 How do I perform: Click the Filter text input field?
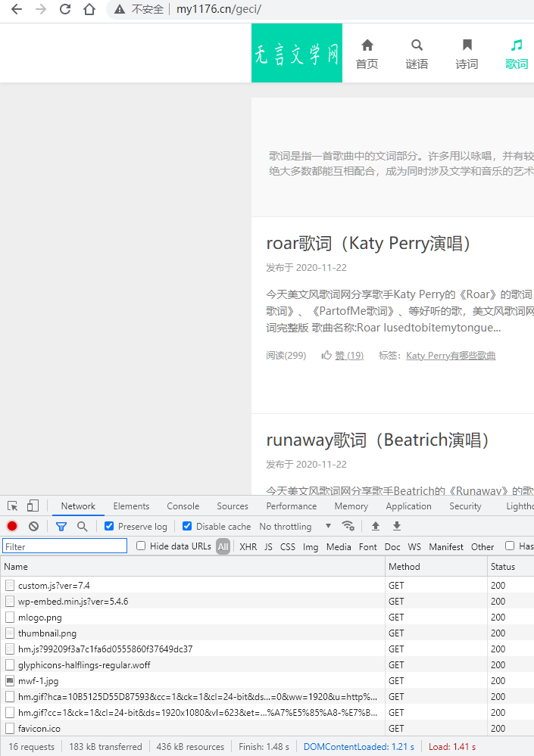coord(65,546)
